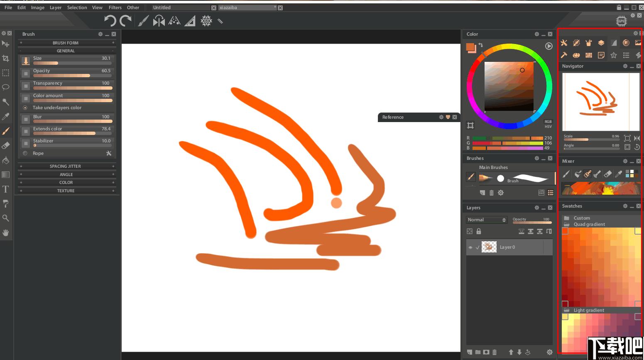
Task: Toggle the Transparency pressure checkbox
Action: [26, 86]
